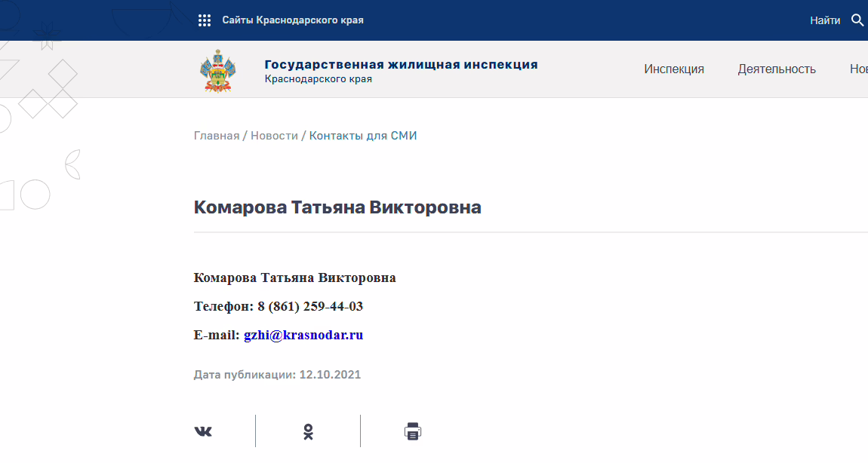Screen dimensions: 868x463
Task: Select the Контакты для СМИ breadcrumb
Action: [x=363, y=136]
